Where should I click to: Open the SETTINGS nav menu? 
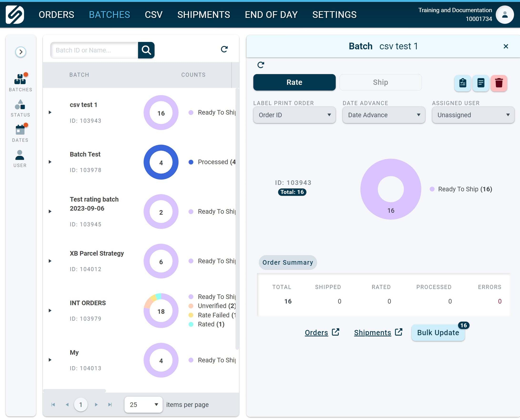[x=334, y=15]
